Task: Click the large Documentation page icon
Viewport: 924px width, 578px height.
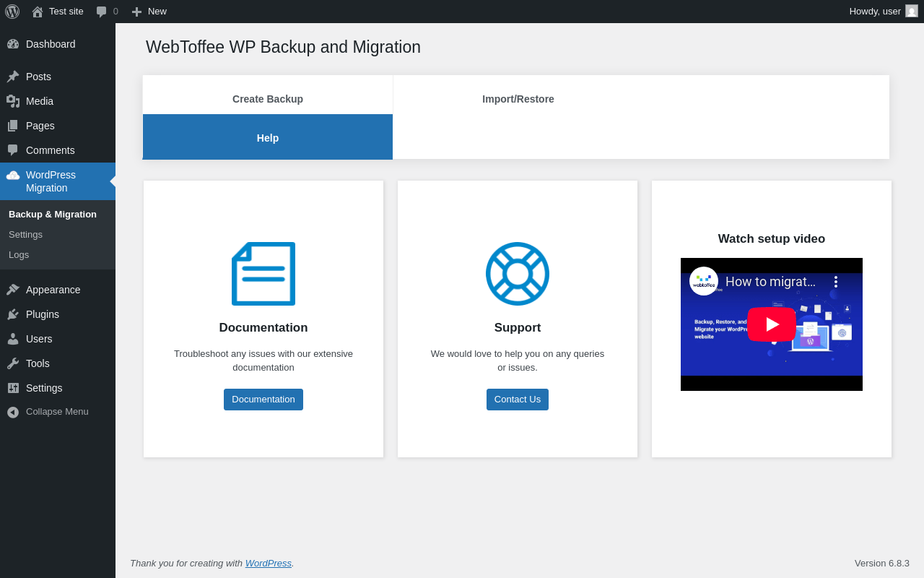Action: tap(263, 274)
